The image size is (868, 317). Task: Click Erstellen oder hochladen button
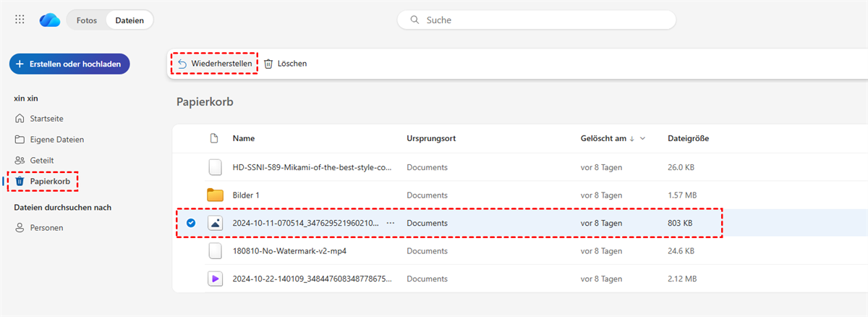pos(69,64)
